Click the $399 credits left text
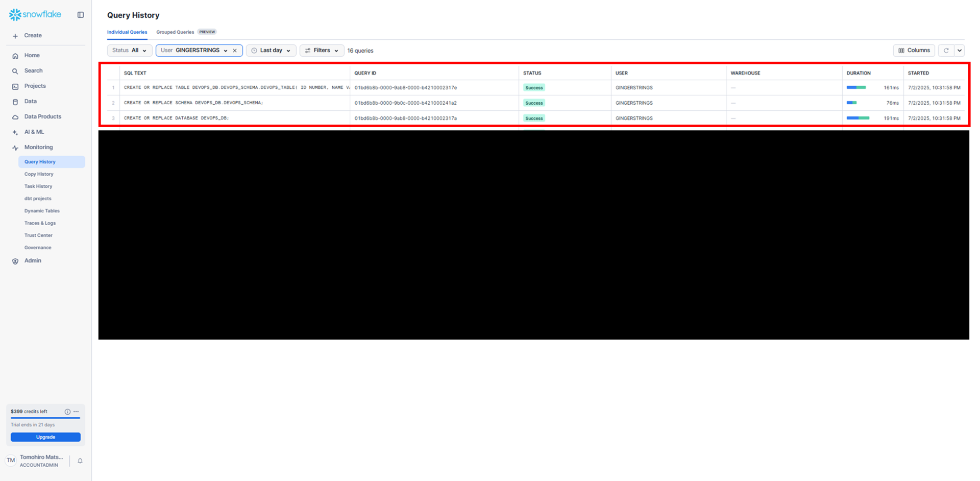This screenshot has height=481, width=980. coord(29,412)
